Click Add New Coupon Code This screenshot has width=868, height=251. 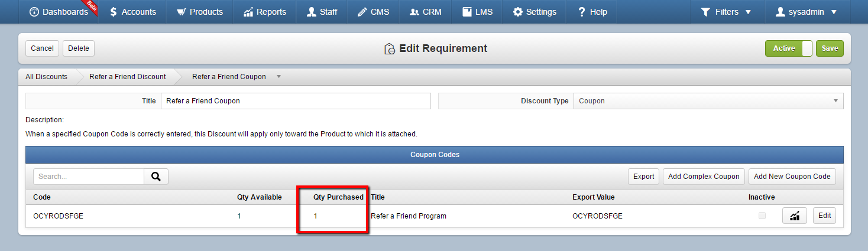coord(792,176)
